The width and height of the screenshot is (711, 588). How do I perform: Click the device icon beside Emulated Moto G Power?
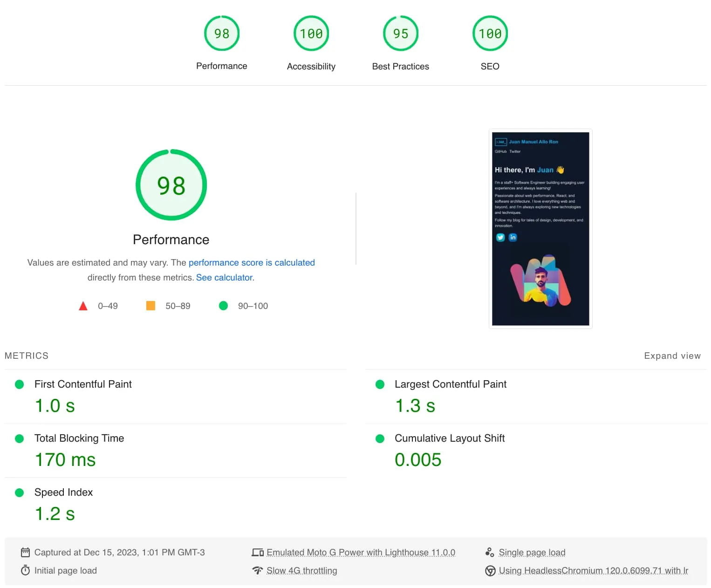[x=258, y=553]
